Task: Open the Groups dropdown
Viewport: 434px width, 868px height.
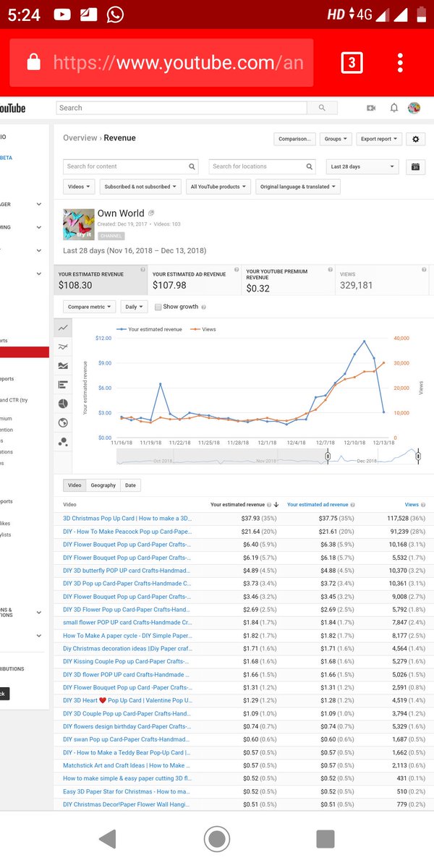Action: pos(336,139)
